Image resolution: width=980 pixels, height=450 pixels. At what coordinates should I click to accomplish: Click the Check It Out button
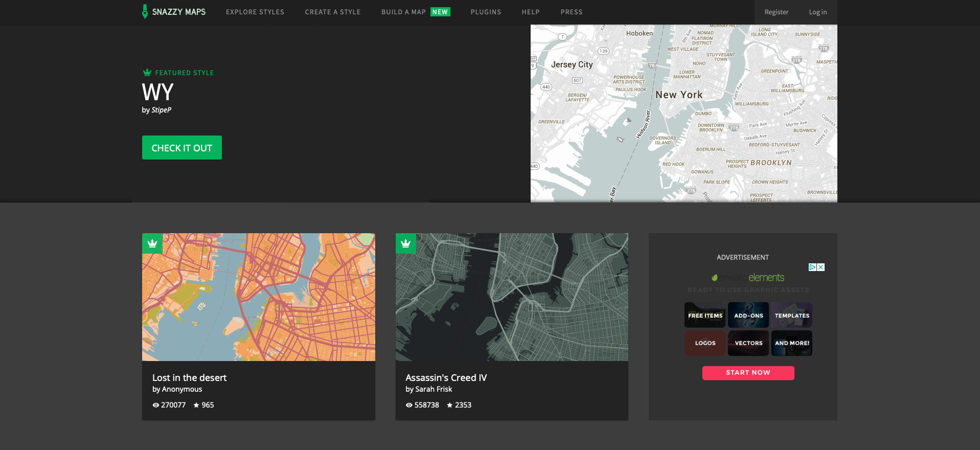point(182,148)
